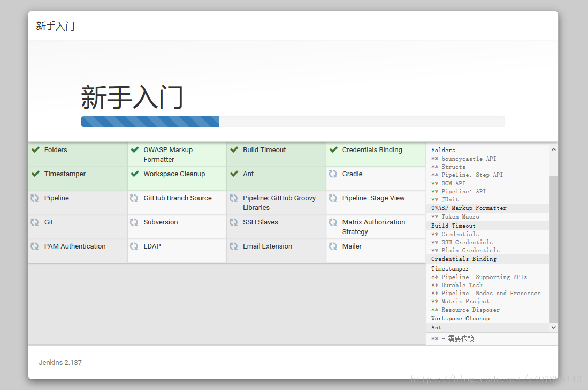Select the Matrix Authorization Strategy plugin cell

click(x=376, y=227)
